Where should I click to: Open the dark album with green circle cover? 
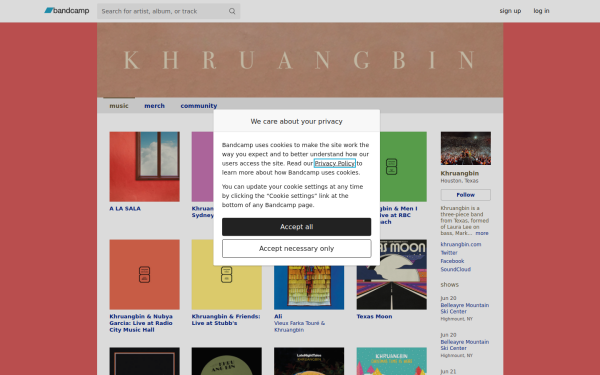pyautogui.click(x=227, y=361)
